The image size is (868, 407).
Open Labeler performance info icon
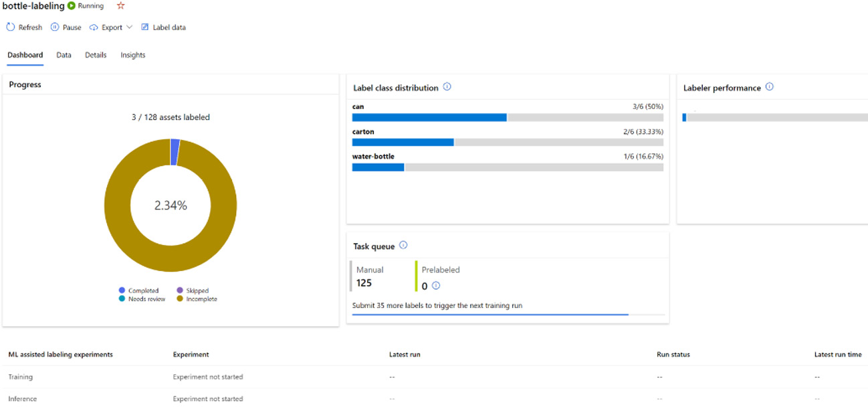(770, 87)
